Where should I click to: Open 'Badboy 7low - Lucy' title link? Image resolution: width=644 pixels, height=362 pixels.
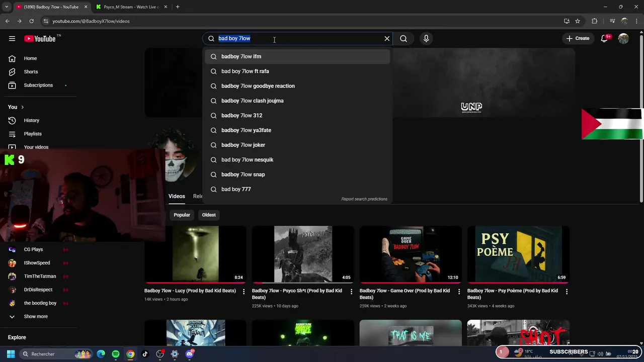190,291
